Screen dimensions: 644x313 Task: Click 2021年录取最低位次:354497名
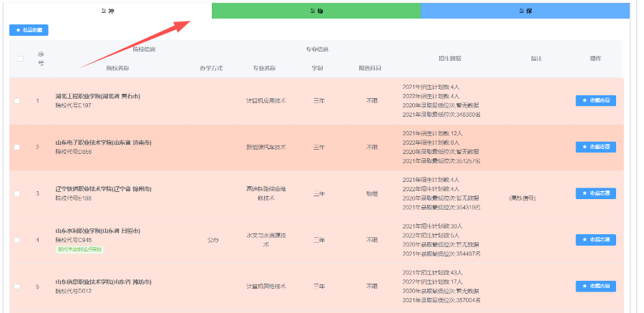pyautogui.click(x=441, y=254)
